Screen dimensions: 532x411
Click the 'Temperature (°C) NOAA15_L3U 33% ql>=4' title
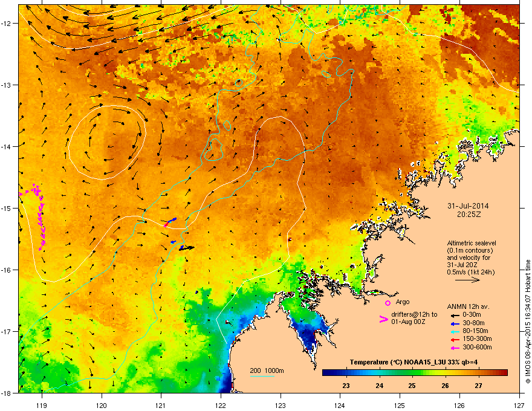click(414, 362)
